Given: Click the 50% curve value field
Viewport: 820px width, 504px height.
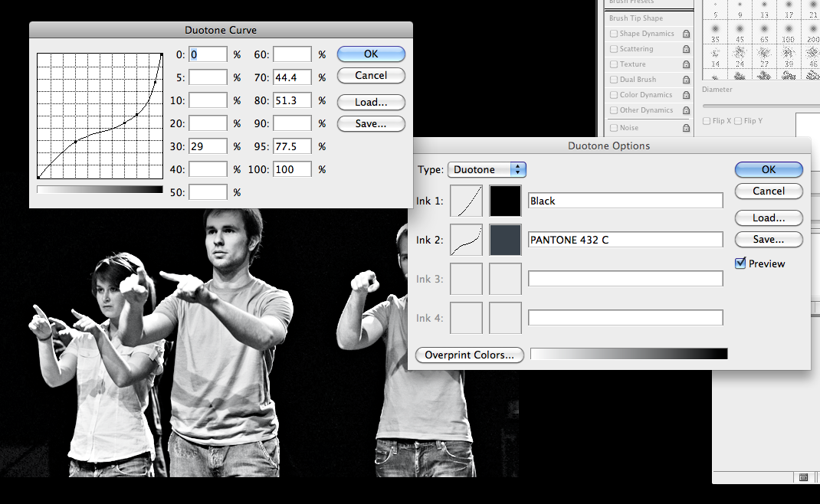Looking at the screenshot, I should pyautogui.click(x=208, y=192).
